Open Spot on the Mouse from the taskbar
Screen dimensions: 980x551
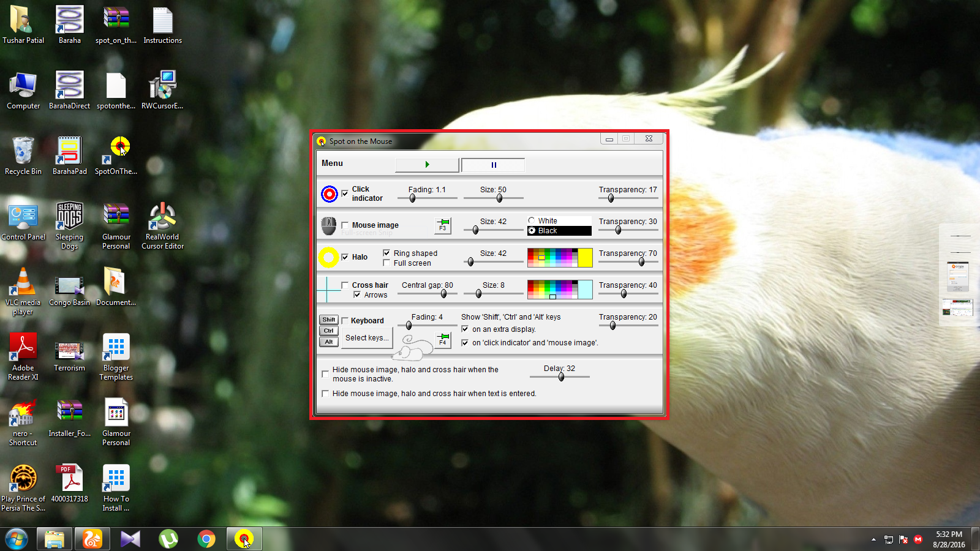(x=244, y=539)
